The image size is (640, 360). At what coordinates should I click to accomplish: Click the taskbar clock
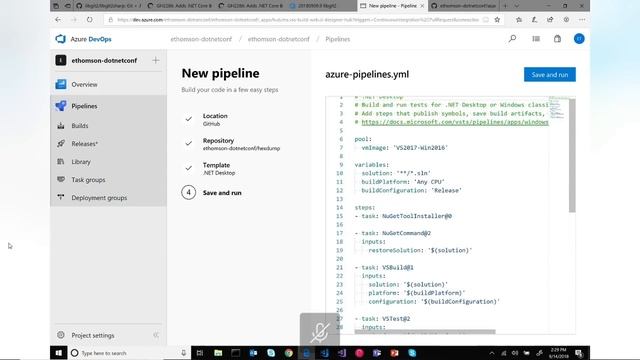[558, 353]
